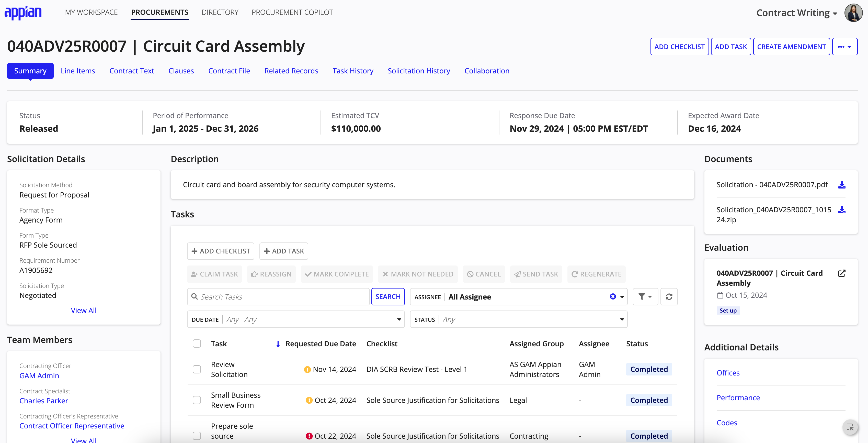This screenshot has width=868, height=443.
Task: Open the Codes additional details link
Action: coord(727,423)
